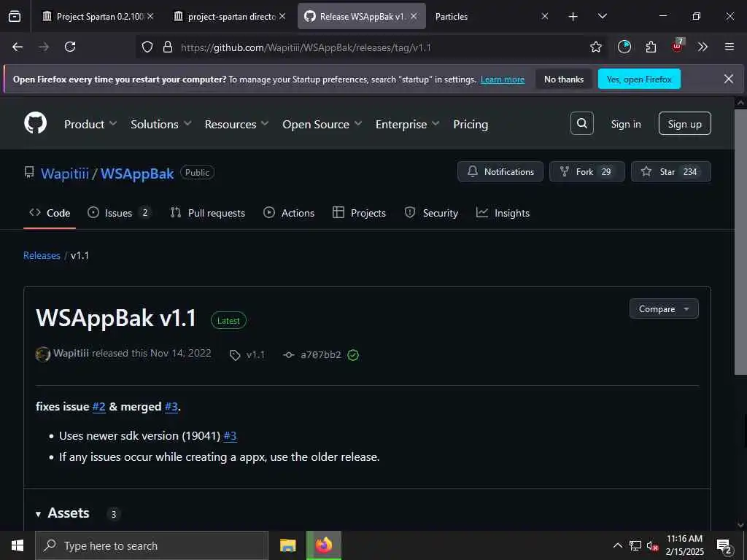Click the v1.1 tag link
Screen dimensions: 747x560
247,355
